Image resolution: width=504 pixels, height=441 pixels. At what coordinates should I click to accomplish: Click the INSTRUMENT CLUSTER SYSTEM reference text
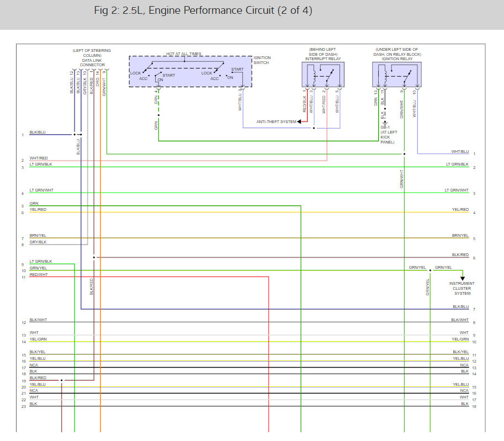[x=462, y=288]
